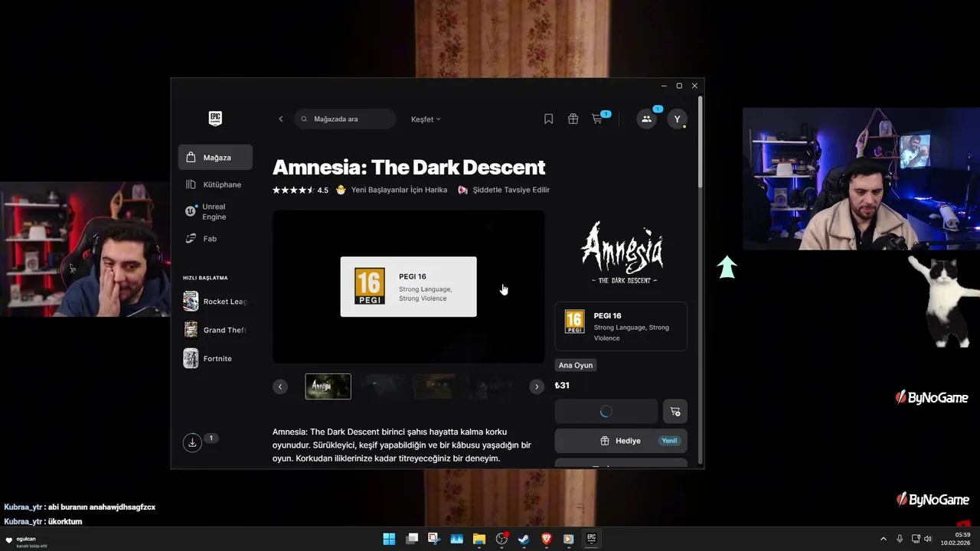Open the wishlist bookmark icon
Screen dimensions: 980x551
pos(548,119)
